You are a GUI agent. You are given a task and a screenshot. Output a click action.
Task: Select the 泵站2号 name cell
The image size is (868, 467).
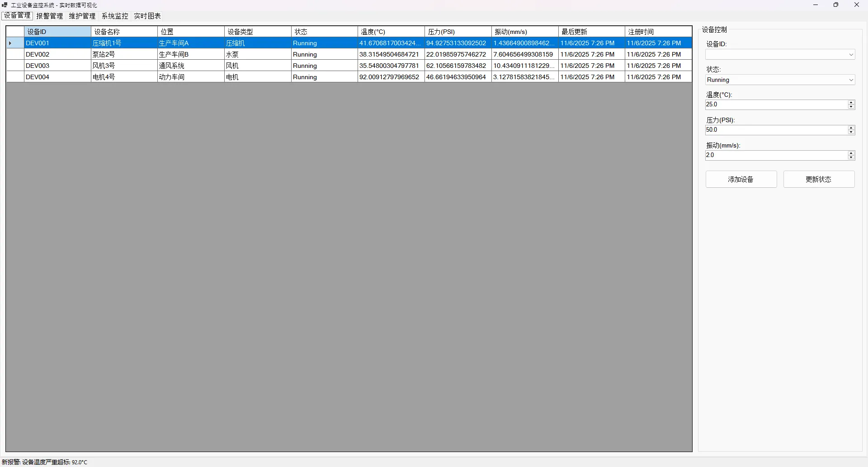[x=124, y=54]
